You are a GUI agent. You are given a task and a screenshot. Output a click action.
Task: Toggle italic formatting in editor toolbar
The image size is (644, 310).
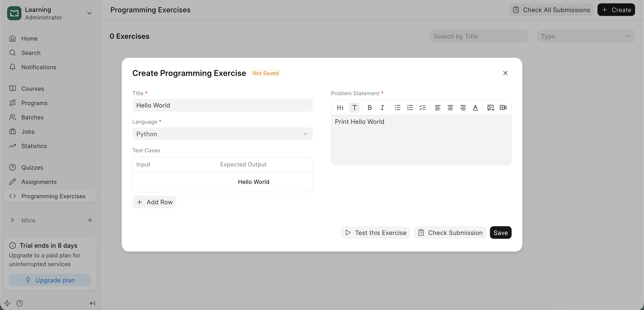point(382,108)
